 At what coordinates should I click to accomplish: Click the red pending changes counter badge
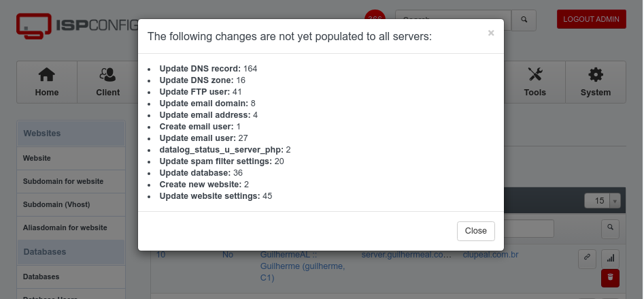[x=375, y=18]
